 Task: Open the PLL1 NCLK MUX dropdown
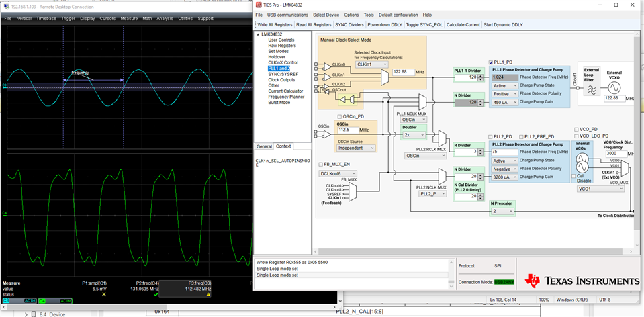pos(413,120)
